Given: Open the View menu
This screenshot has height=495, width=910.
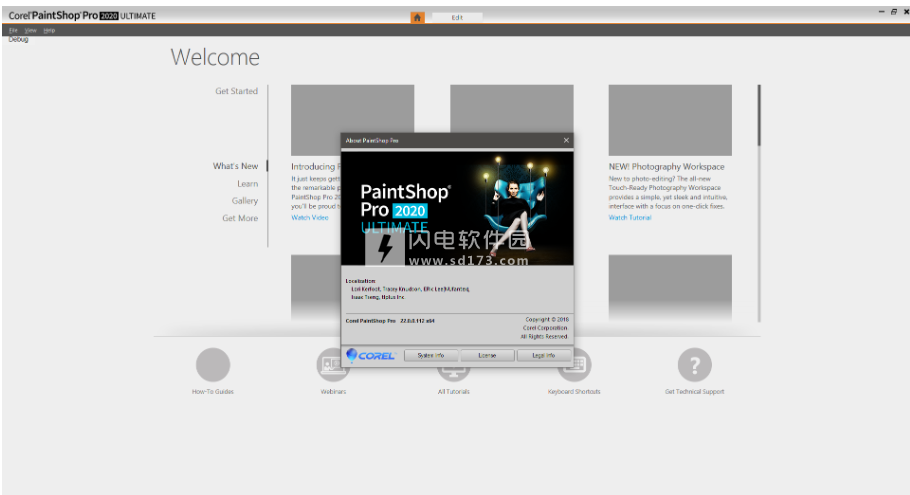Looking at the screenshot, I should [31, 30].
